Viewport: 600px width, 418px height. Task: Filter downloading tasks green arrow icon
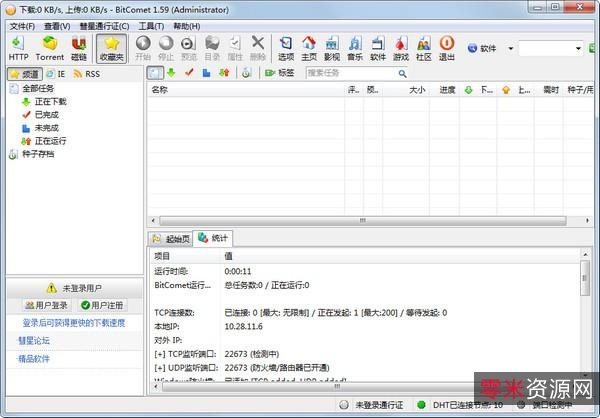(x=171, y=73)
